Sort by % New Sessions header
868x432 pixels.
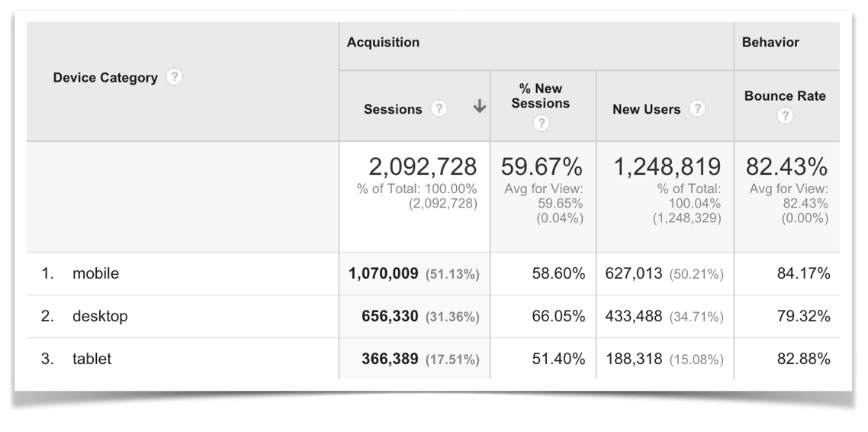click(x=540, y=96)
